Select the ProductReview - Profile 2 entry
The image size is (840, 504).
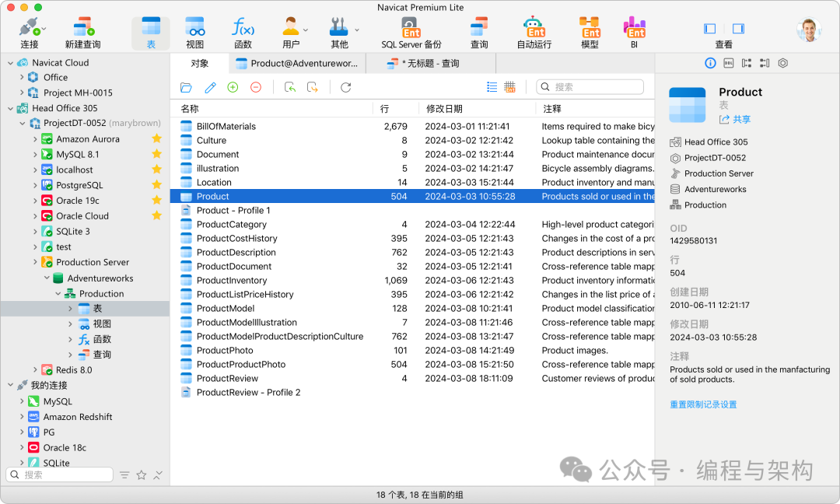click(412, 392)
